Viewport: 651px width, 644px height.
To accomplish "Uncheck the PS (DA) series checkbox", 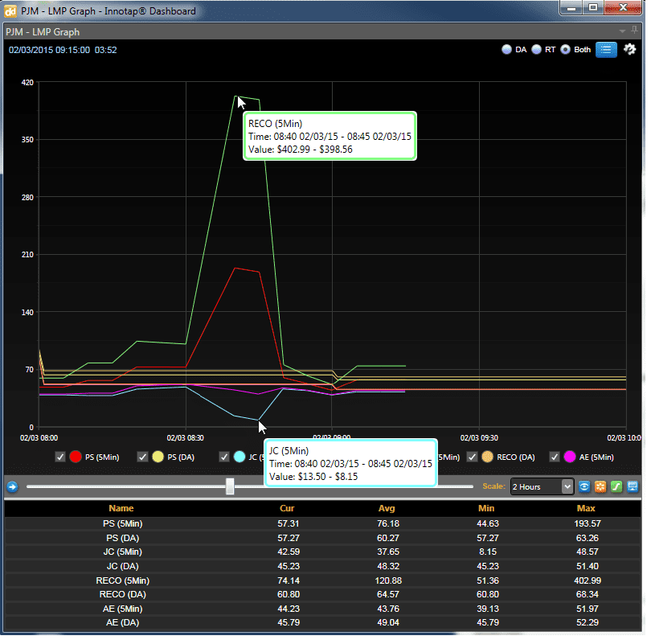I will pyautogui.click(x=142, y=457).
